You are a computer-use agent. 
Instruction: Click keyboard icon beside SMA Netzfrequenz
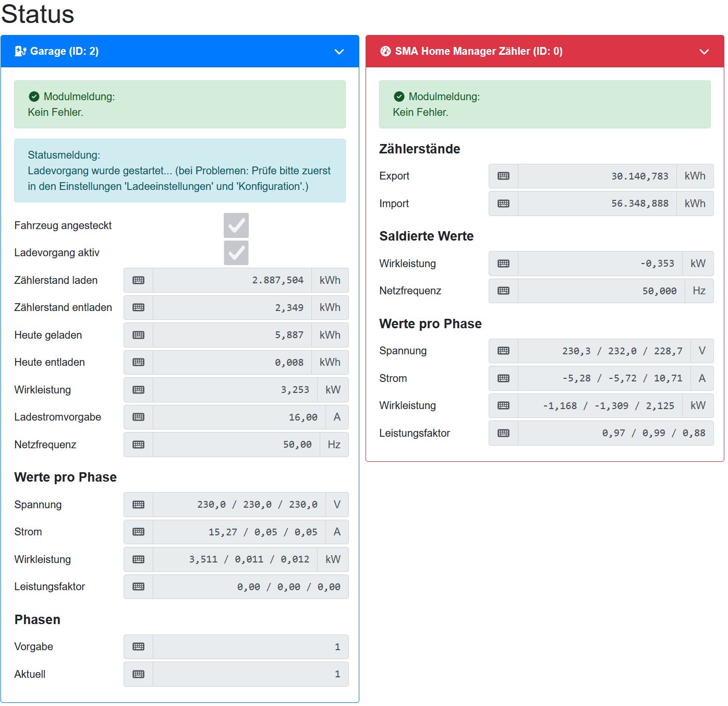click(x=503, y=291)
